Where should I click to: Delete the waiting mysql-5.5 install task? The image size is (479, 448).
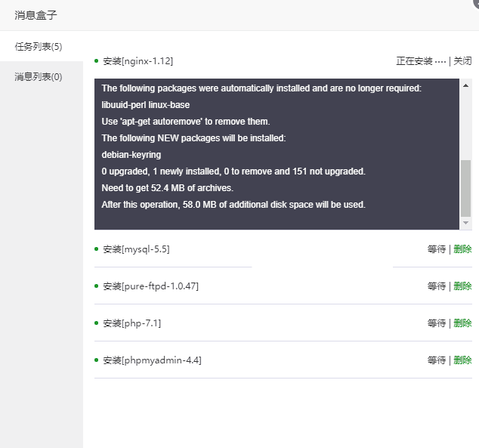tap(462, 249)
